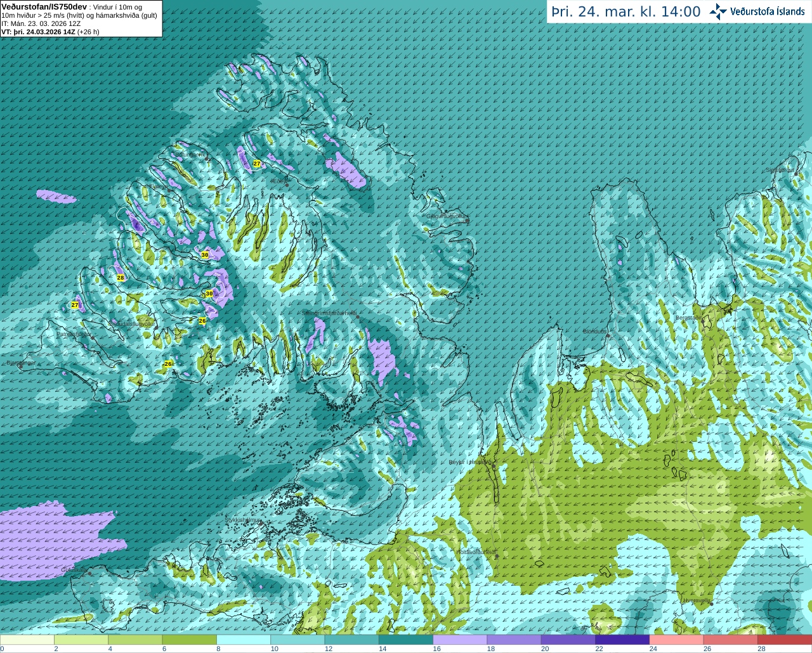Pick the dark red 28 legend swatch
This screenshot has height=653, width=812.
coord(784,640)
